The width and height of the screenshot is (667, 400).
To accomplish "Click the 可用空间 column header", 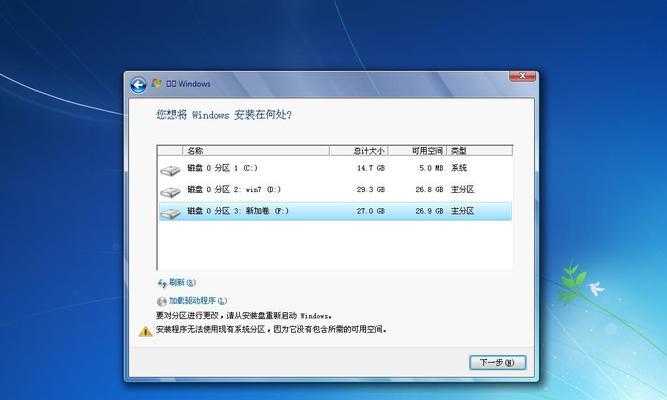I will pyautogui.click(x=417, y=151).
